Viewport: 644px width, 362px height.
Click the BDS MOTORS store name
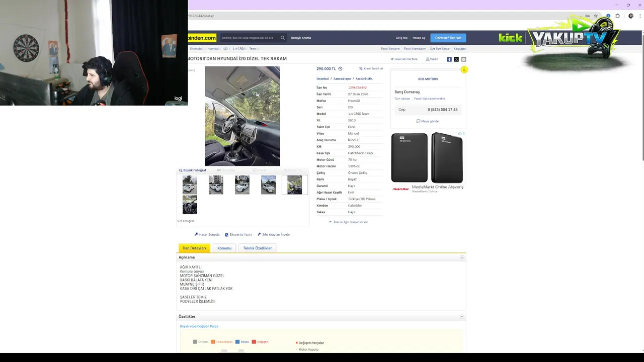pos(428,79)
